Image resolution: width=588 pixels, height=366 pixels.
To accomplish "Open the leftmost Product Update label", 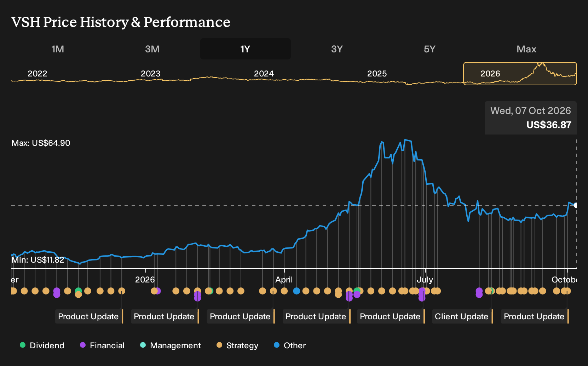I will (x=89, y=316).
